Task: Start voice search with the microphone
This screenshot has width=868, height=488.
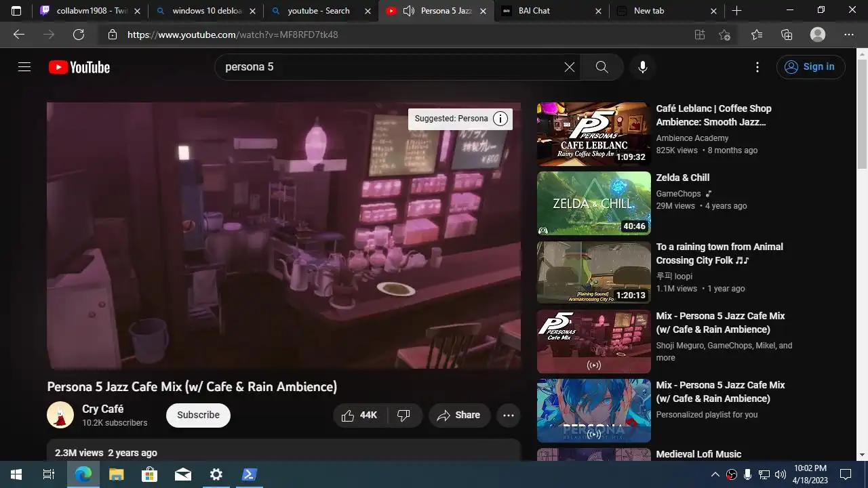Action: click(x=643, y=66)
